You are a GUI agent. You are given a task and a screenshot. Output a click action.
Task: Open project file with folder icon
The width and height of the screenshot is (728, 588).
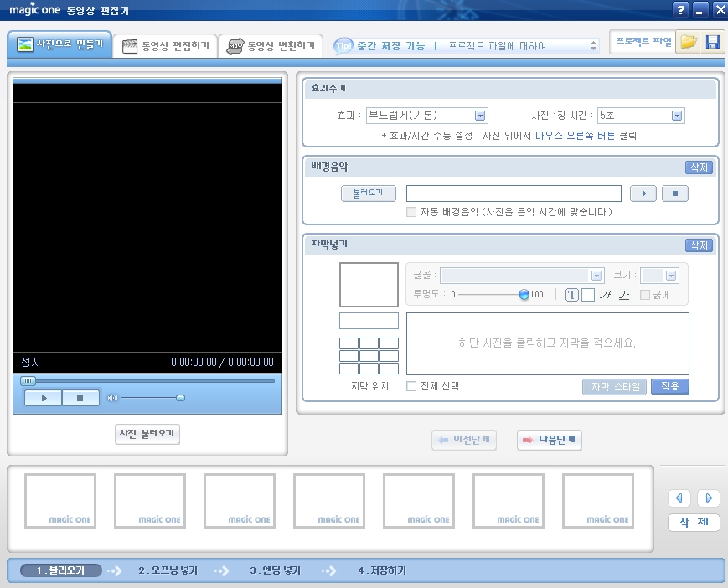click(689, 42)
